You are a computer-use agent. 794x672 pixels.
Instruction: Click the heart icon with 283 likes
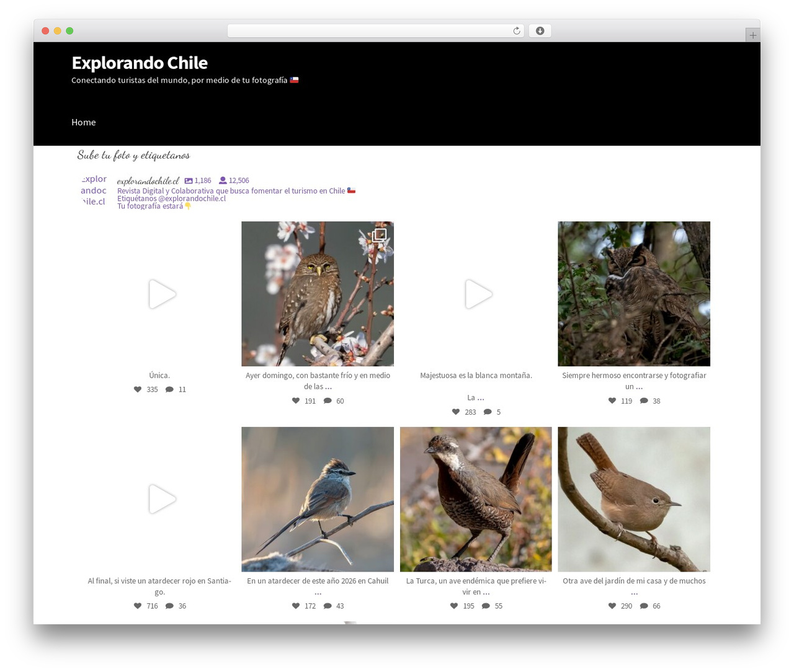coord(456,412)
